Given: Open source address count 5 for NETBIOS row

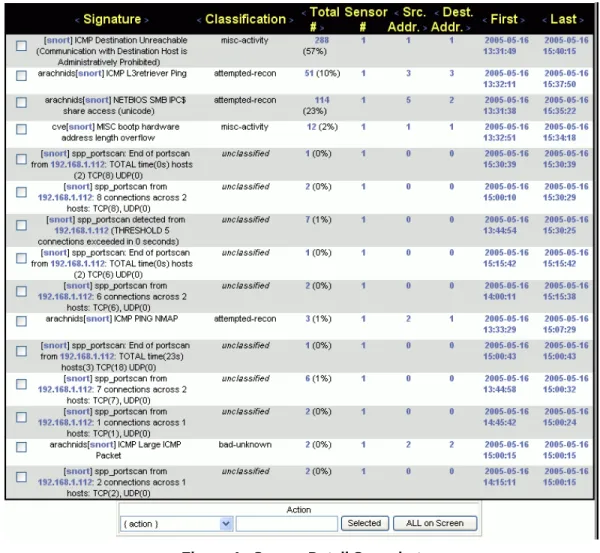Looking at the screenshot, I should (408, 100).
